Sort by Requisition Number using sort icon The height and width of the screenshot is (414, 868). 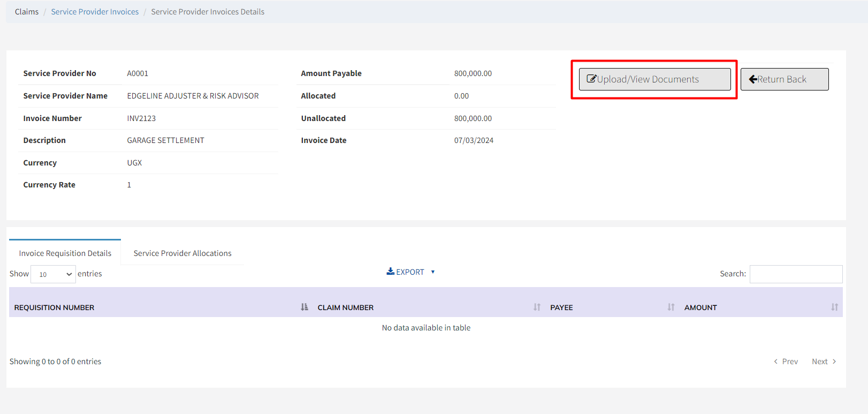click(x=304, y=307)
